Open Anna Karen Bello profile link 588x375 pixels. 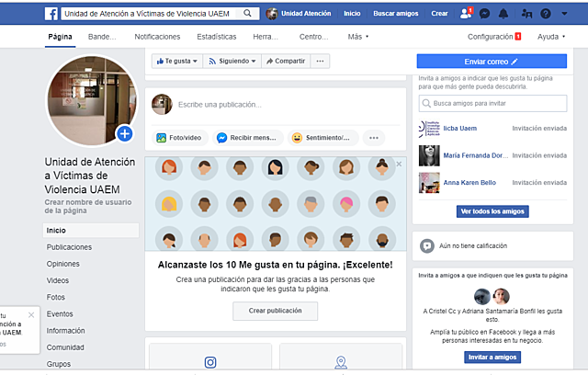click(x=469, y=183)
